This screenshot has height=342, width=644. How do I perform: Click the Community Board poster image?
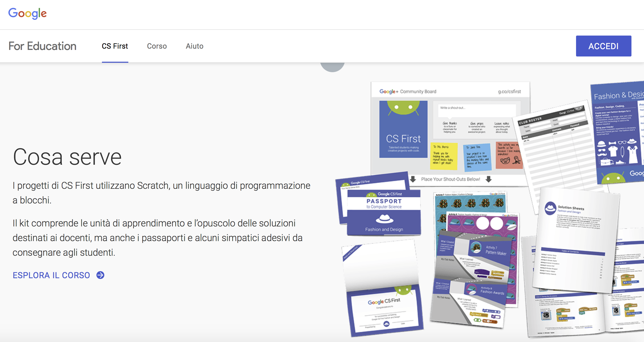[x=450, y=134]
